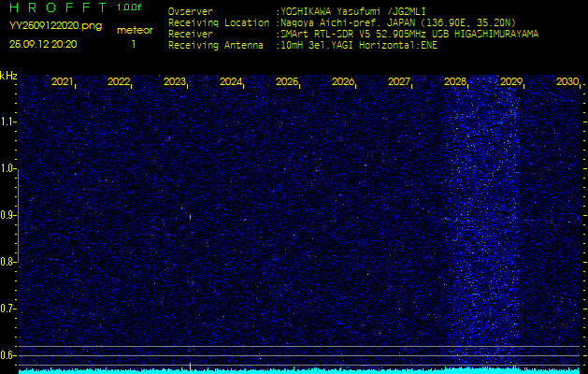Click receiver value SMArt RTL-SDR V5 52.905MHz
The height and width of the screenshot is (374, 588).
(354, 35)
